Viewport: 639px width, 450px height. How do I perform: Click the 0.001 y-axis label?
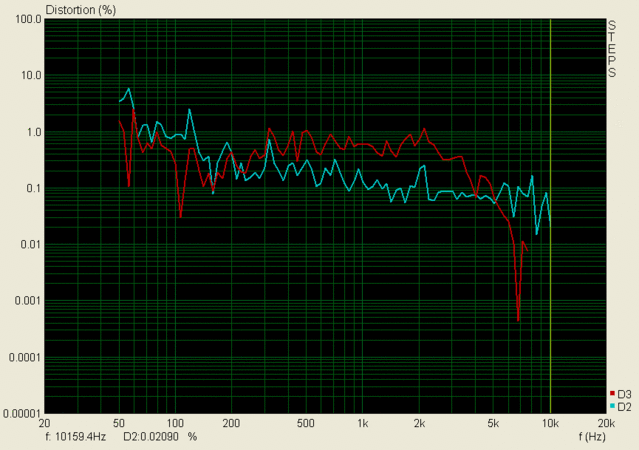coord(29,301)
